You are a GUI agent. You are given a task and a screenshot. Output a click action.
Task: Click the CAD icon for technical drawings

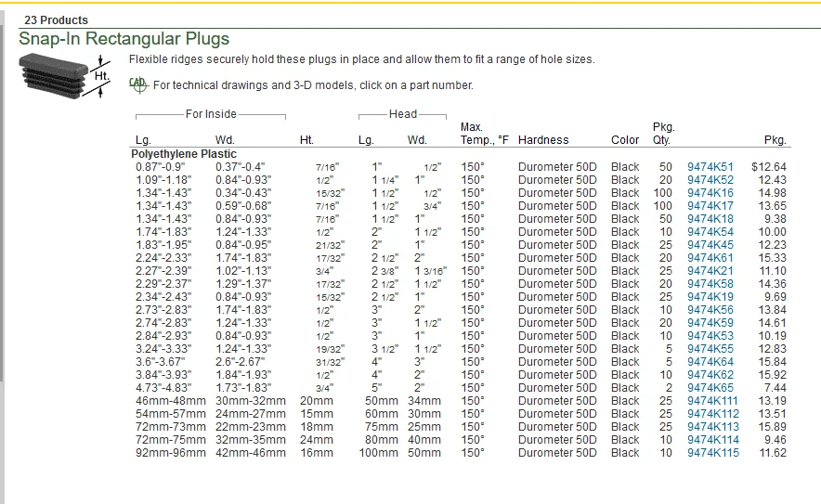click(137, 84)
